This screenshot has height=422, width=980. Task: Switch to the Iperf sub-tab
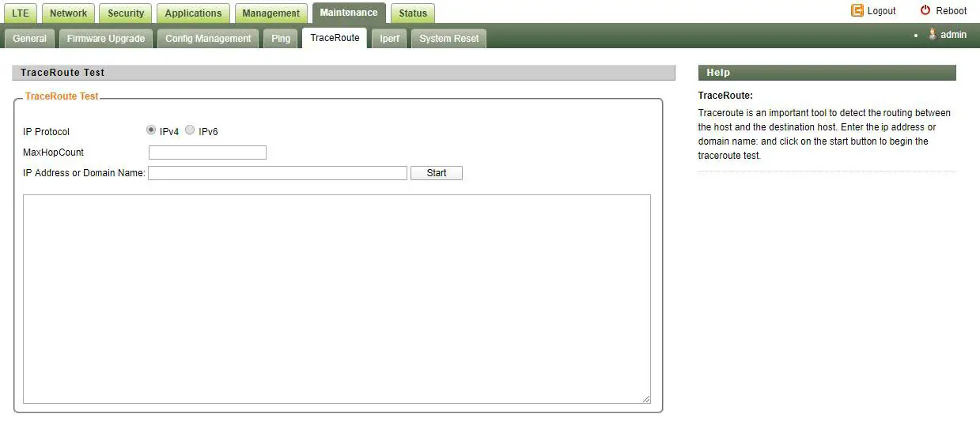click(x=389, y=38)
